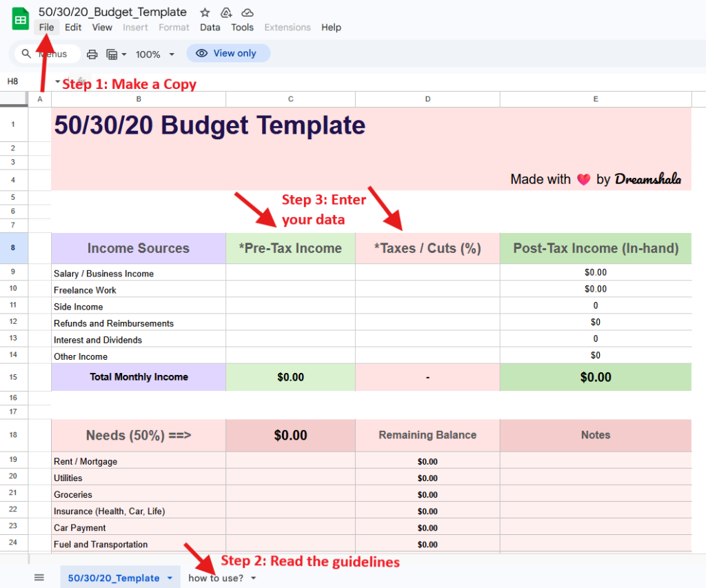Image resolution: width=706 pixels, height=588 pixels.
Task: Open the Format menu
Action: 174,28
